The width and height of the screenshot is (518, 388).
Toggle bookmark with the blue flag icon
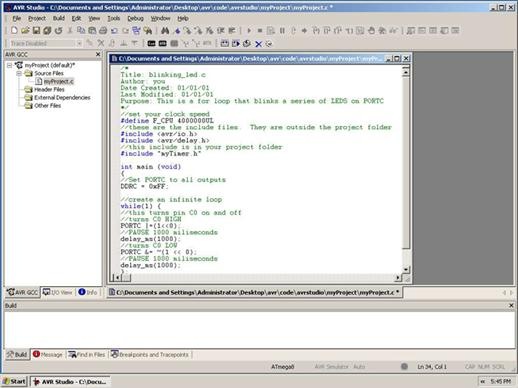(x=177, y=31)
